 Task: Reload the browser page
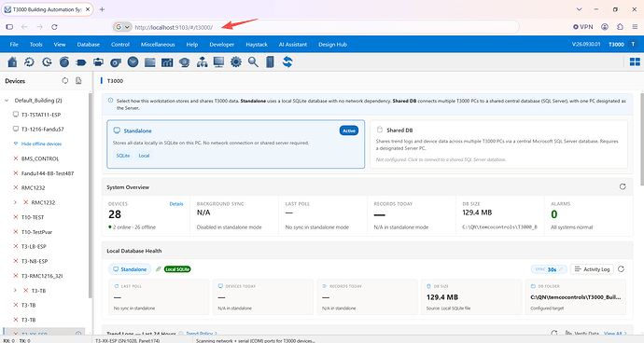click(x=54, y=27)
